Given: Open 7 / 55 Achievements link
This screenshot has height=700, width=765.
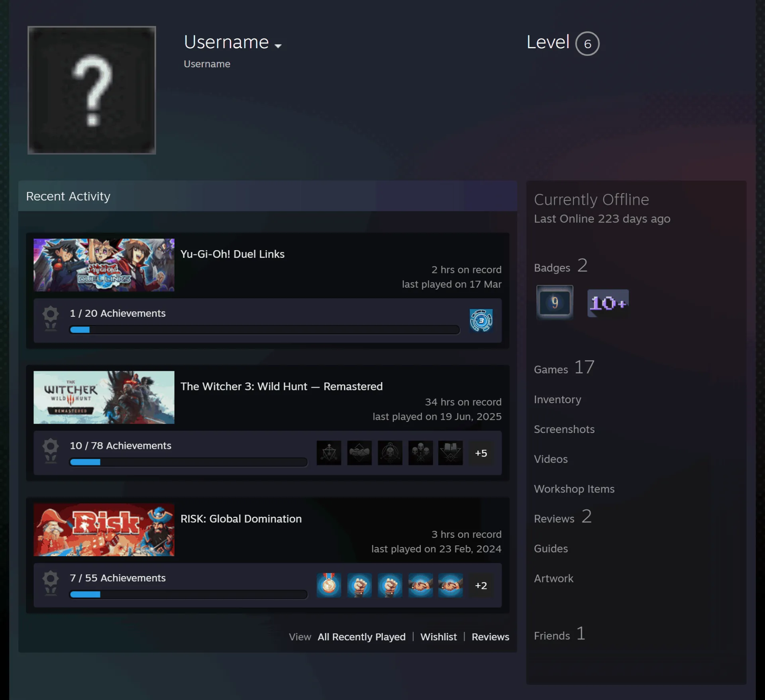Looking at the screenshot, I should click(x=118, y=578).
